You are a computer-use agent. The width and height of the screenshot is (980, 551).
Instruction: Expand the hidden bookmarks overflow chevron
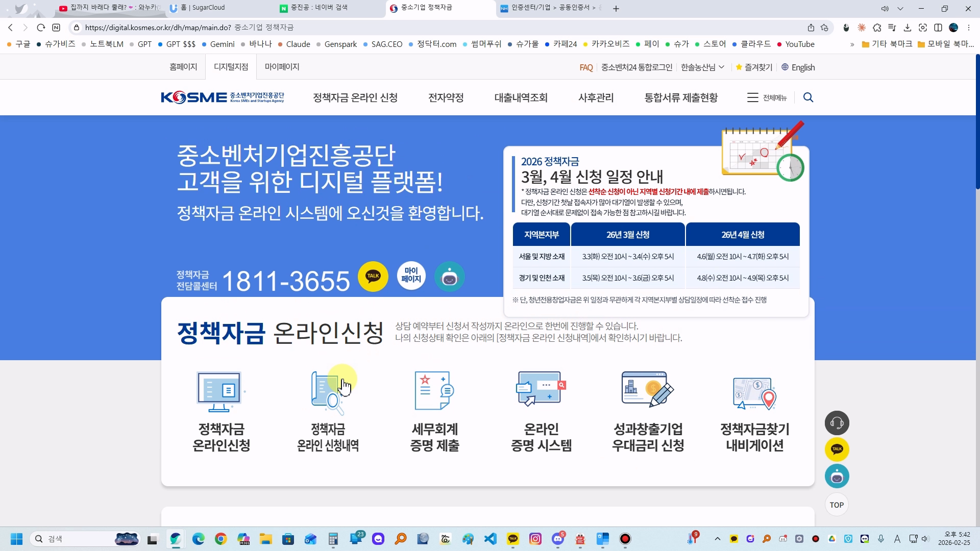click(x=852, y=44)
